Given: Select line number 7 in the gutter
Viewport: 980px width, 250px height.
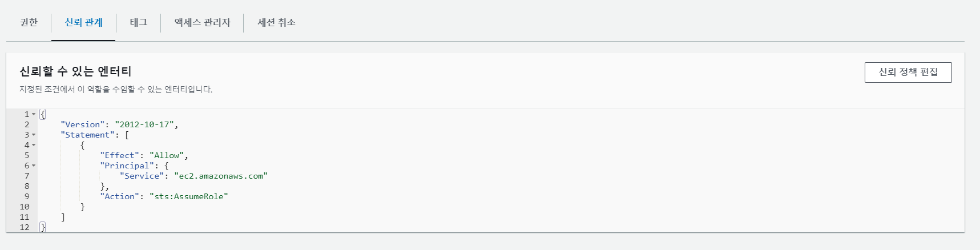Looking at the screenshot, I should point(26,176).
